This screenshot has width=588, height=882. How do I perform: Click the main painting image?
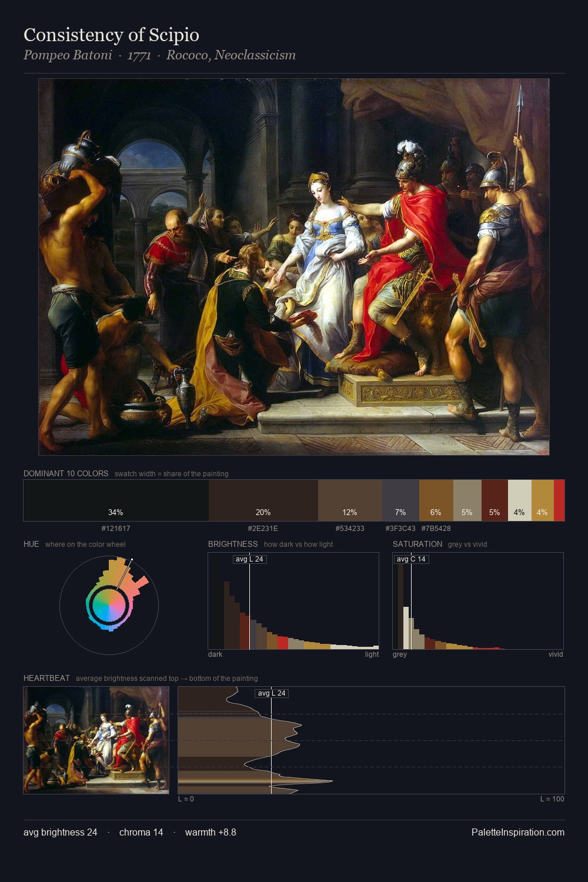294,267
